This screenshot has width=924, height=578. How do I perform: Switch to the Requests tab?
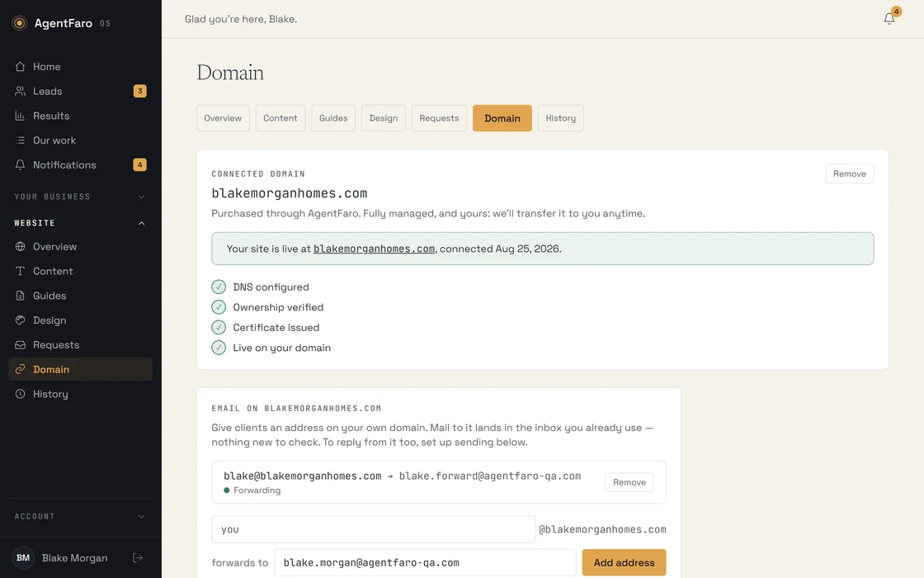439,118
